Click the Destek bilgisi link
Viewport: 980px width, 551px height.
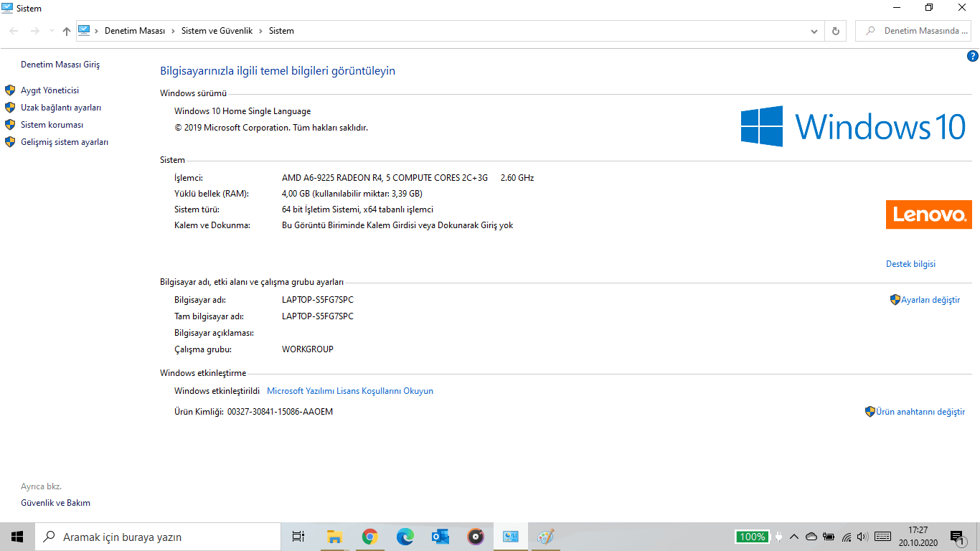(910, 264)
